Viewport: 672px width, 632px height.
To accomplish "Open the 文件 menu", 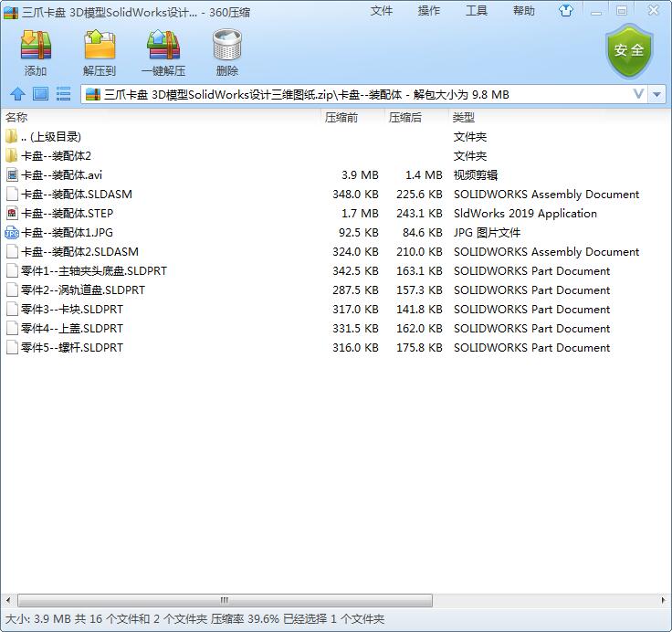I will [x=381, y=11].
